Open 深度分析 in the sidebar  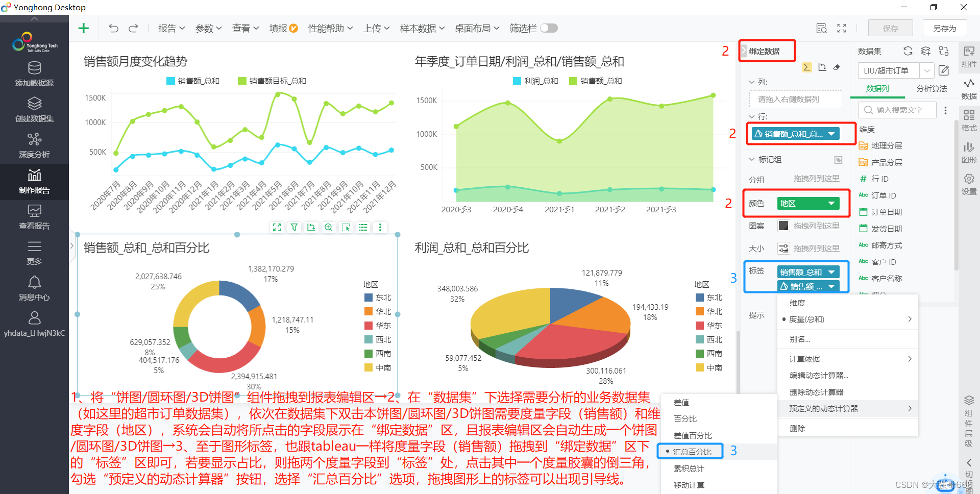point(34,145)
